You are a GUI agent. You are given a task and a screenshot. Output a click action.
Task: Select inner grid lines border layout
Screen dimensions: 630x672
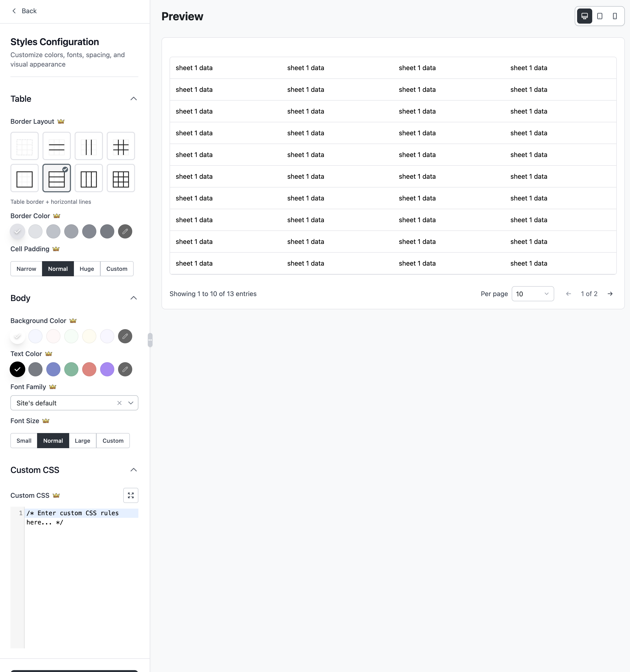(x=121, y=146)
